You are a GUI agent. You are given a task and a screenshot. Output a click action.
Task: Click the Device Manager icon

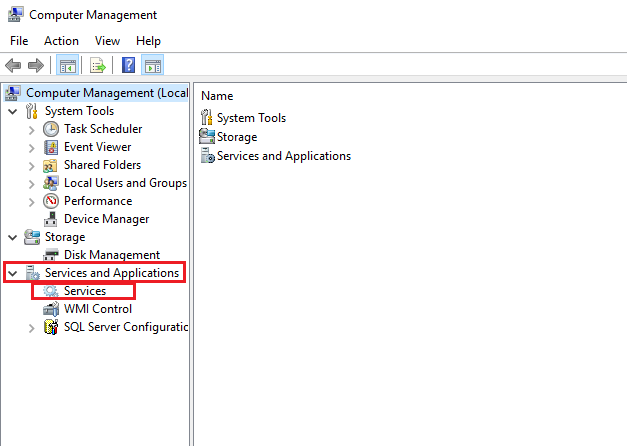point(50,219)
